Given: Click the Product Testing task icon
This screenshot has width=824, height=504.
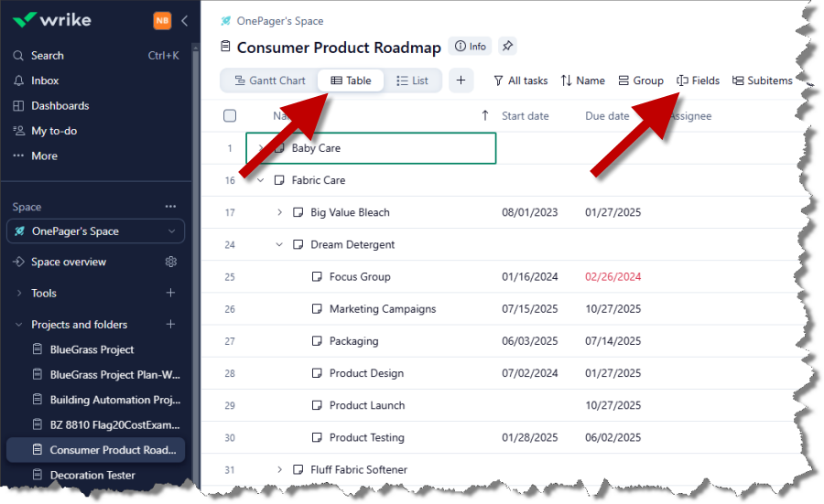Looking at the screenshot, I should point(317,437).
